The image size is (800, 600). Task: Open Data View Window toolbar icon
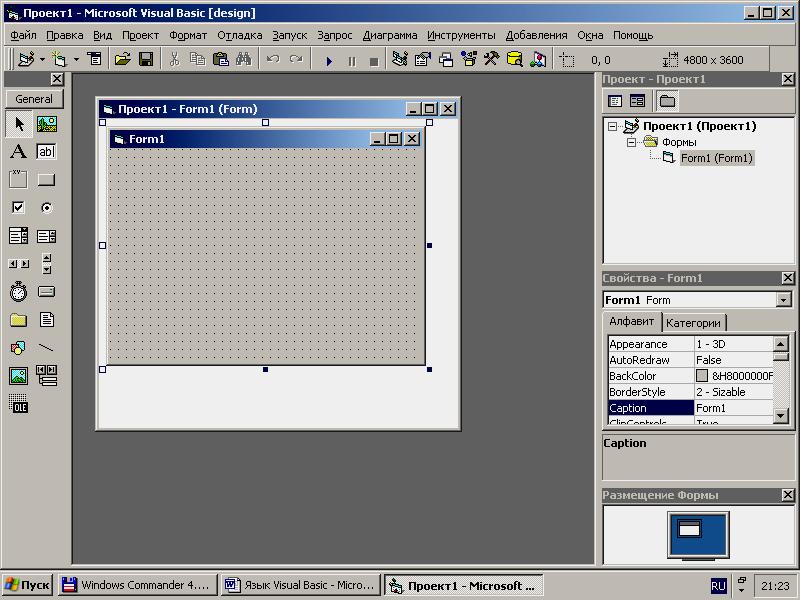click(515, 60)
